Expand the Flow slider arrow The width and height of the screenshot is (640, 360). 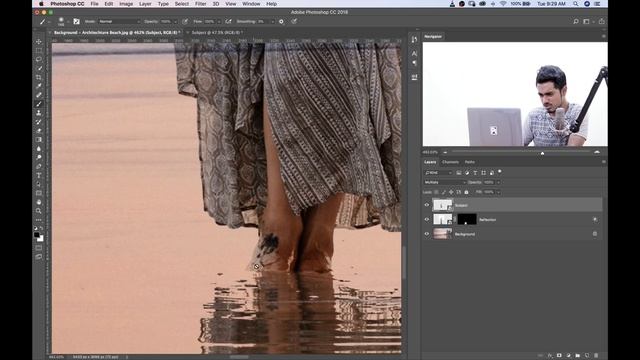point(219,21)
